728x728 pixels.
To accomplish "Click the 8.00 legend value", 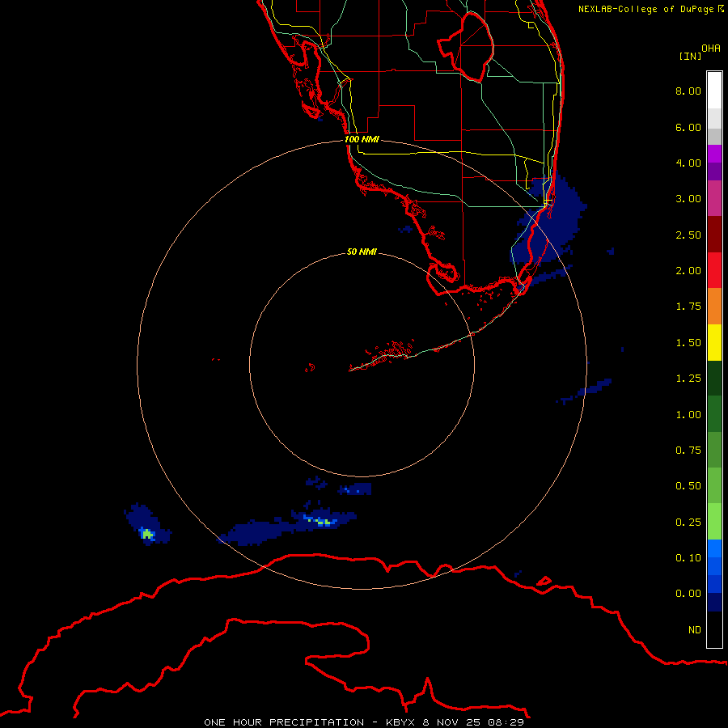I will point(688,91).
